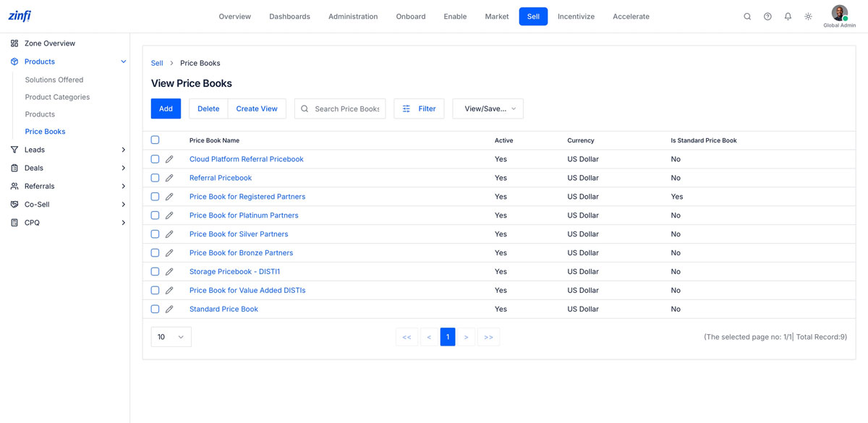Image resolution: width=868 pixels, height=423 pixels.
Task: Expand the Deals section arrow
Action: (124, 168)
